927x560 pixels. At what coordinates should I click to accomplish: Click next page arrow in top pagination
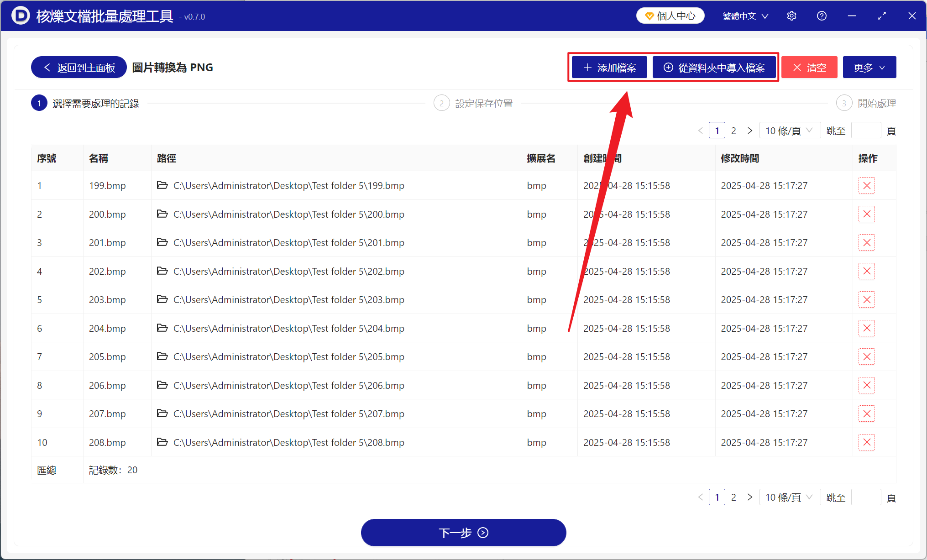coord(749,131)
